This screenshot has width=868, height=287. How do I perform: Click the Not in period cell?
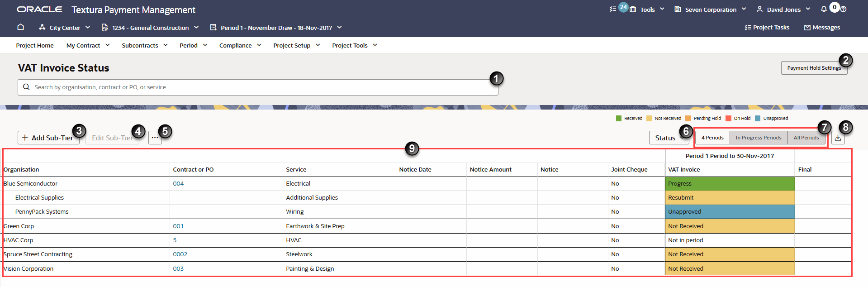(730, 240)
